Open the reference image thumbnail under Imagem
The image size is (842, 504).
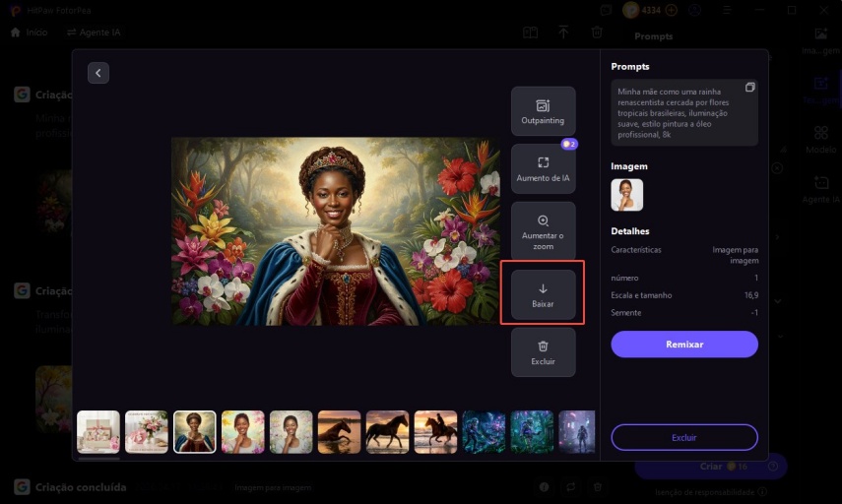[x=627, y=195]
